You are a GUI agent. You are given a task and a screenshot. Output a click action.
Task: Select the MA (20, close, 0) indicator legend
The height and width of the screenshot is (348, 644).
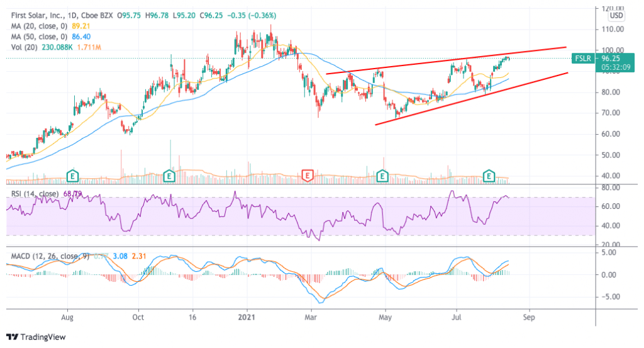(39, 26)
